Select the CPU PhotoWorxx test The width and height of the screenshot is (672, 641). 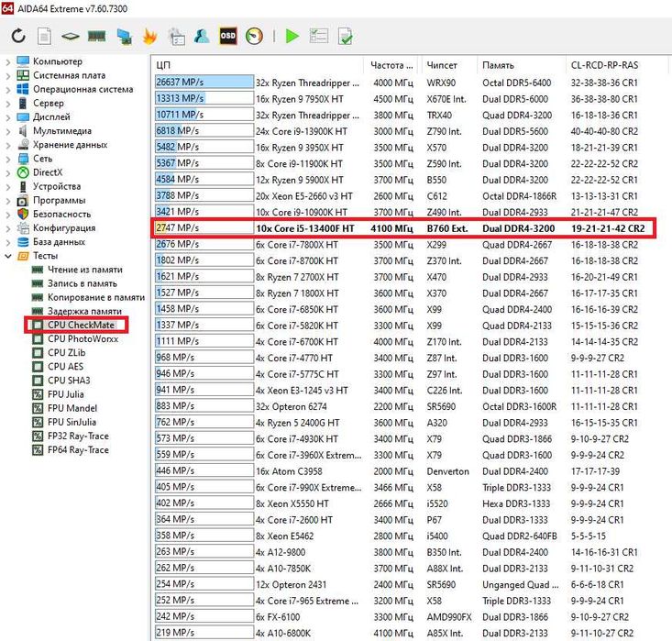[83, 338]
